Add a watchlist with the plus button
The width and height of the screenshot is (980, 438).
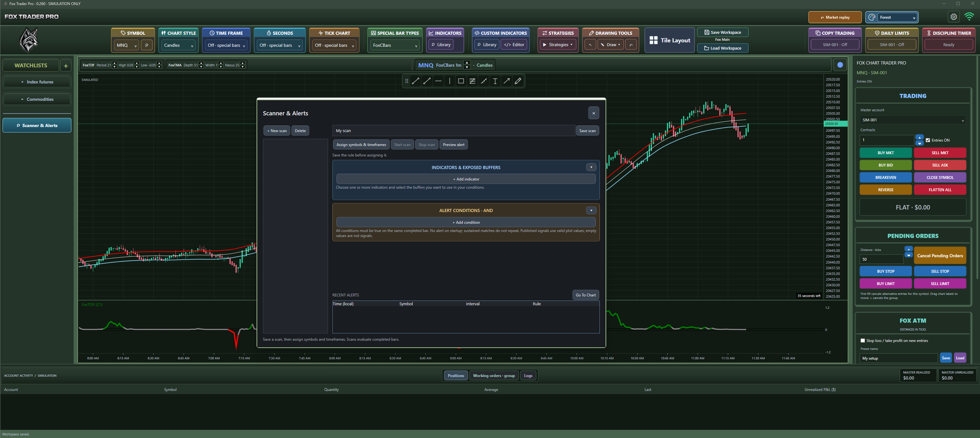[x=66, y=65]
